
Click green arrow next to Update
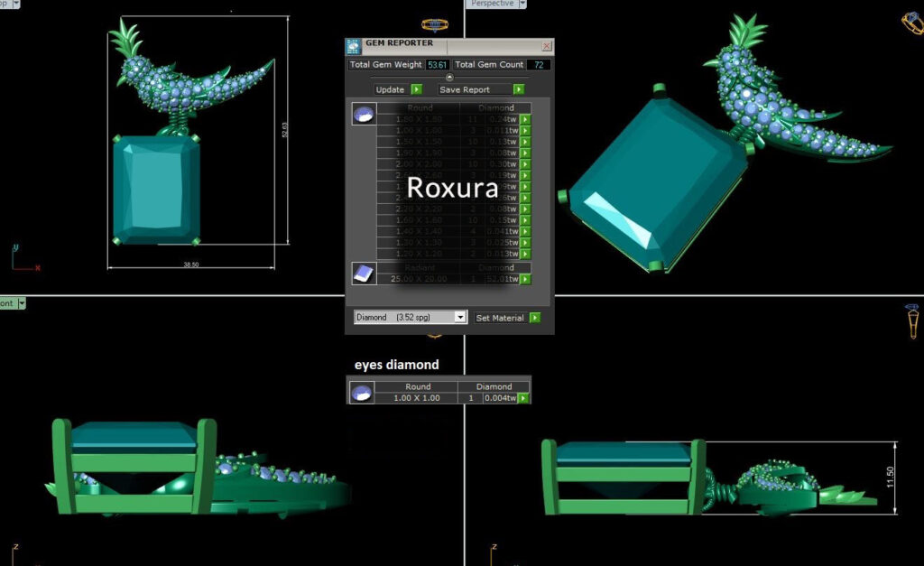[x=416, y=89]
